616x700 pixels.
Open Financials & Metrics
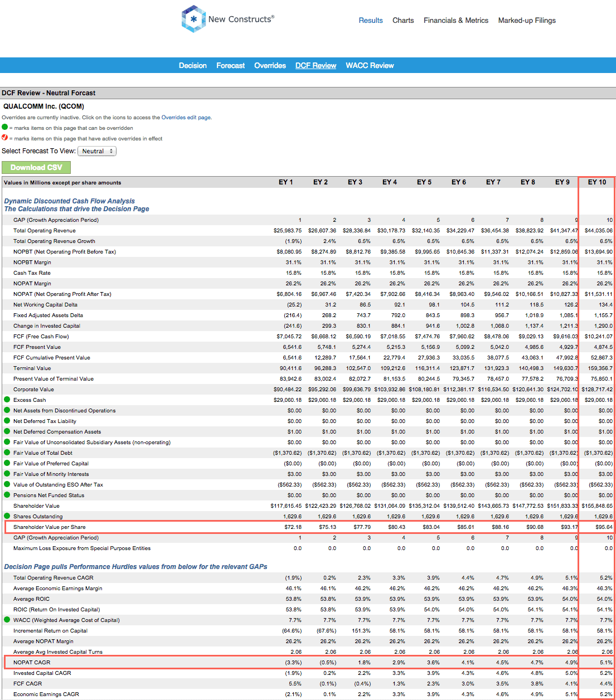point(456,21)
